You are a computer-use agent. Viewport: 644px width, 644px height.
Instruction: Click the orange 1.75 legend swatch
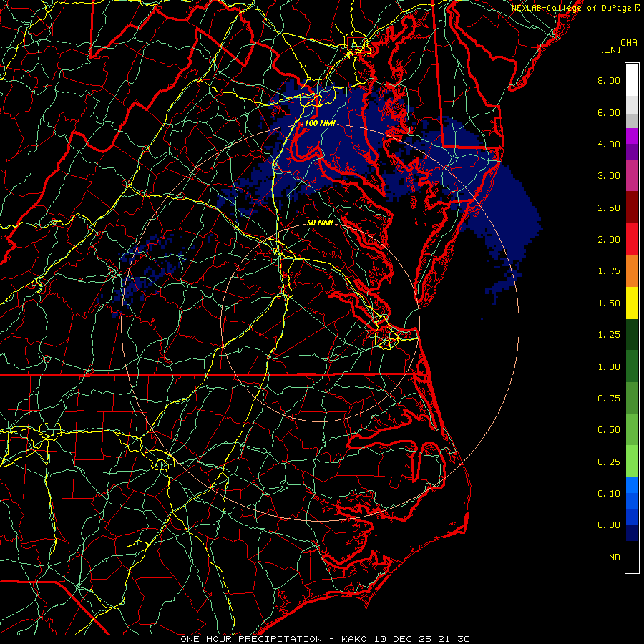632,270
